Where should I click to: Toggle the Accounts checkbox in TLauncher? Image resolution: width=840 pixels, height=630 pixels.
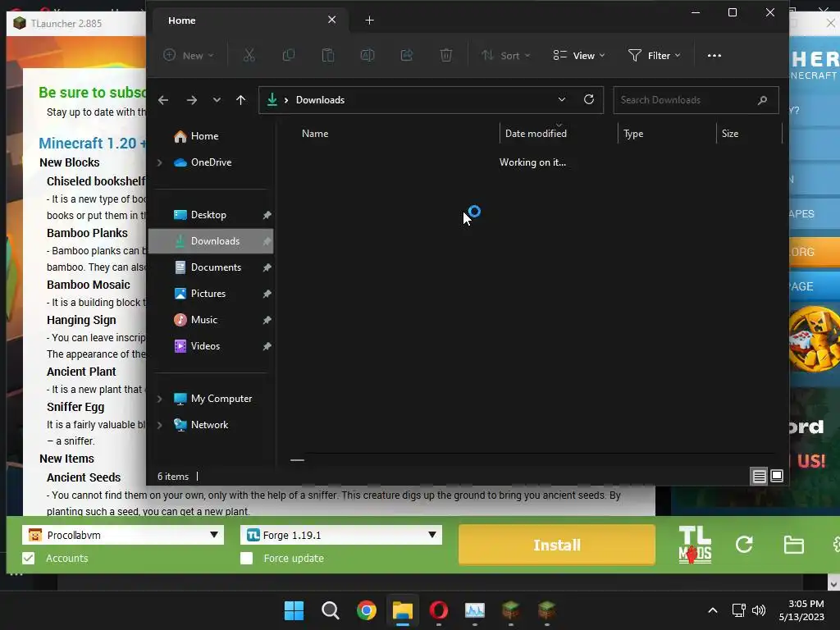tap(29, 558)
